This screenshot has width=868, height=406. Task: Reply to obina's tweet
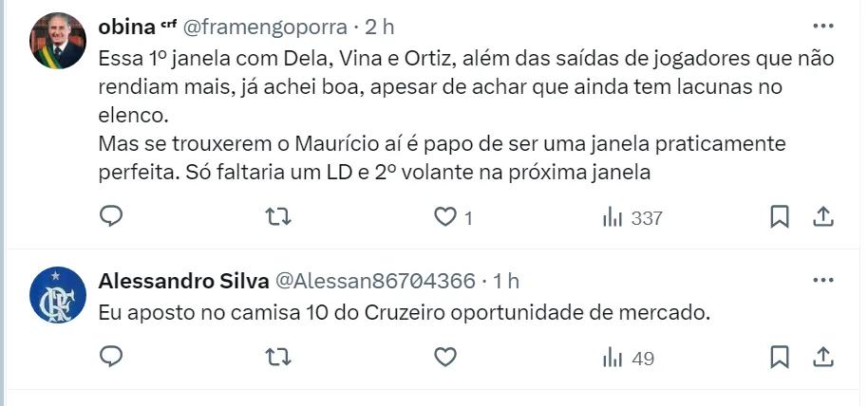click(x=111, y=217)
